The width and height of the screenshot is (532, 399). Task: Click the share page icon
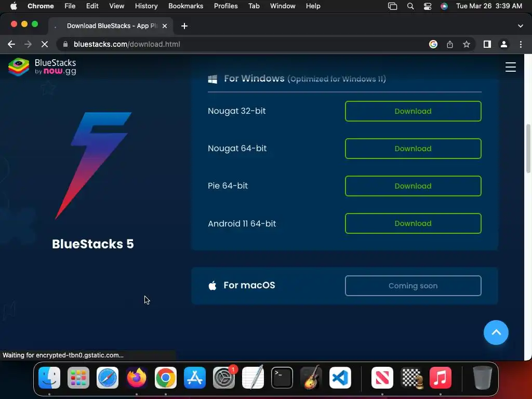449,44
